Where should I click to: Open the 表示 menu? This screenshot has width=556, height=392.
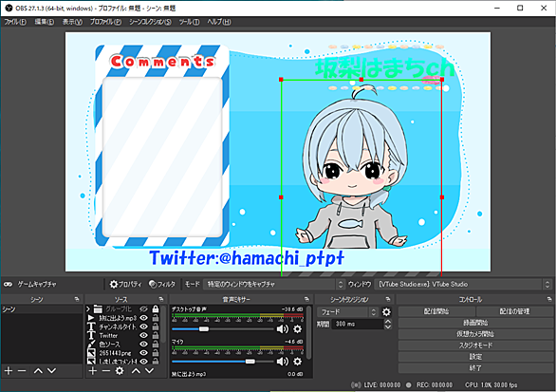click(72, 22)
